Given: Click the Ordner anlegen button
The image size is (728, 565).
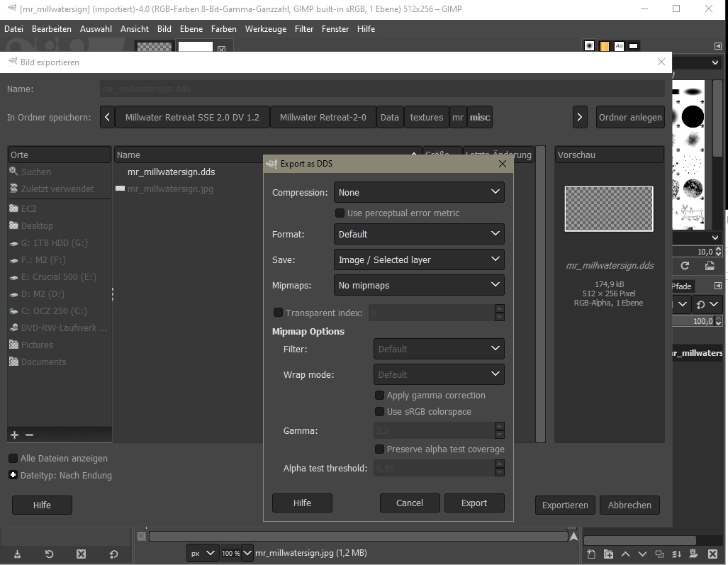Looking at the screenshot, I should click(629, 117).
